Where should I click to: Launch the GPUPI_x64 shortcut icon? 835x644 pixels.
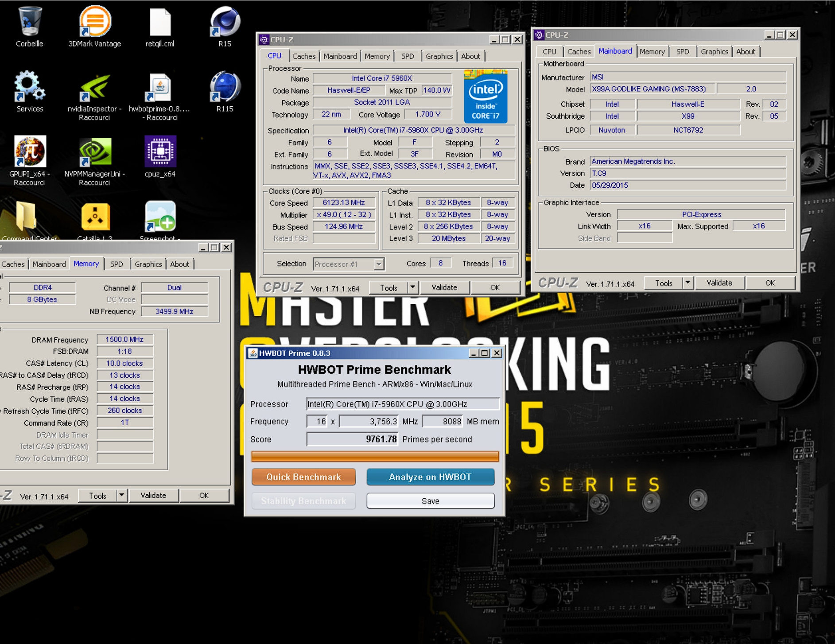[x=30, y=152]
